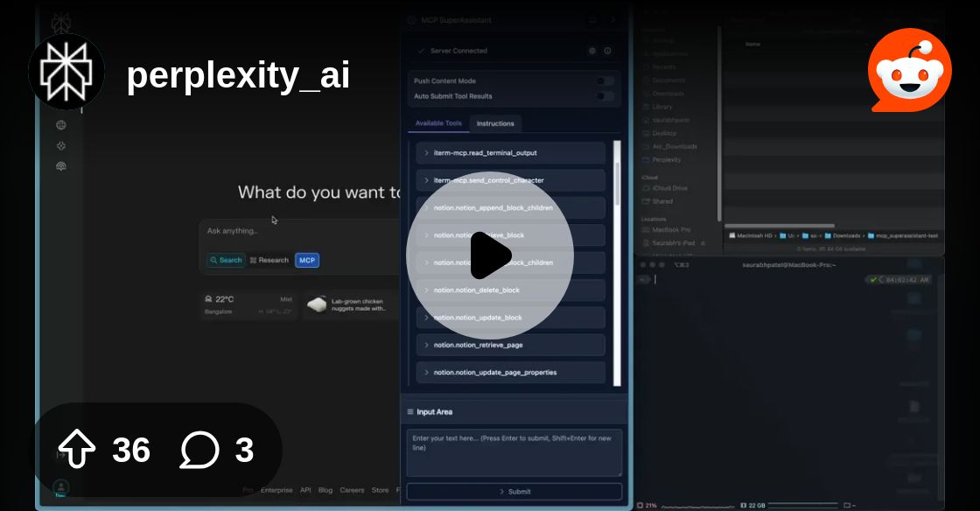Upvote the post with the arrow icon
This screenshot has height=511, width=980.
pos(76,449)
